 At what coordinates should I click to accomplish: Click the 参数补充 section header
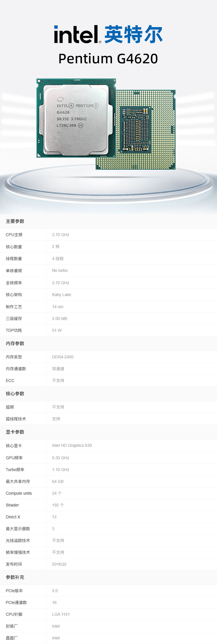(15, 577)
